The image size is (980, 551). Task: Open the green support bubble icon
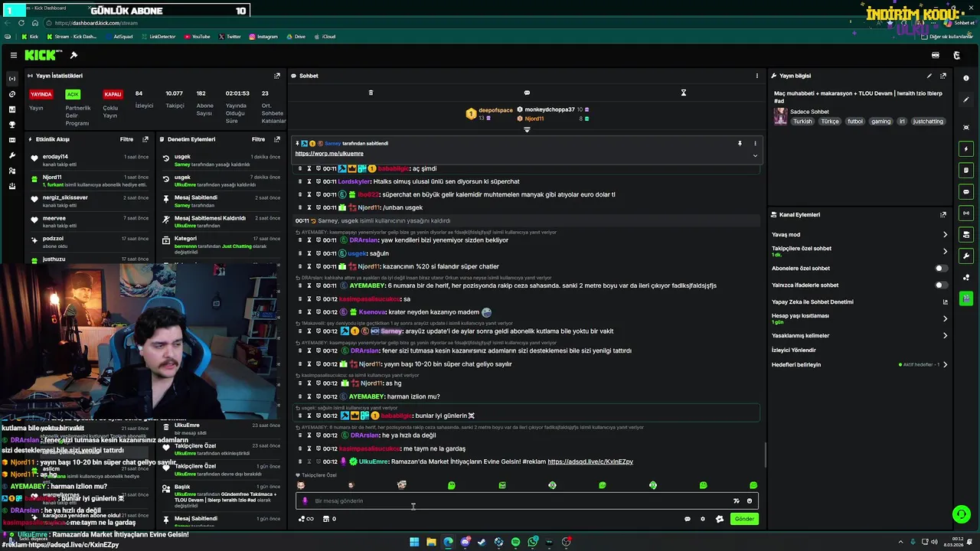tap(961, 514)
